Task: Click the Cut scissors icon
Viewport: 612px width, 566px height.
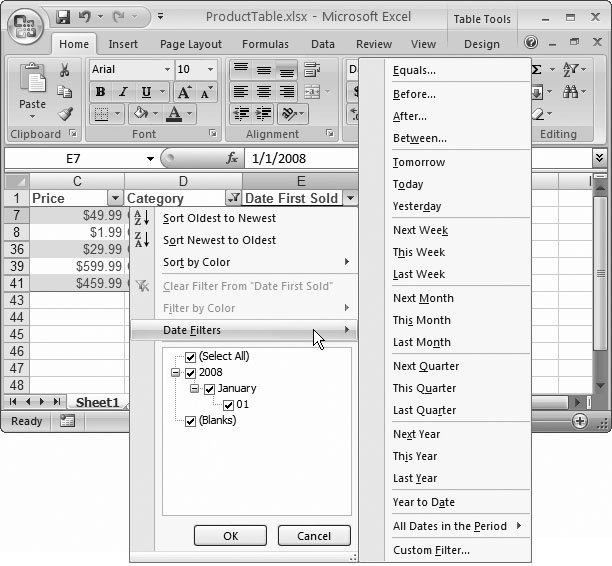Action: 65,70
